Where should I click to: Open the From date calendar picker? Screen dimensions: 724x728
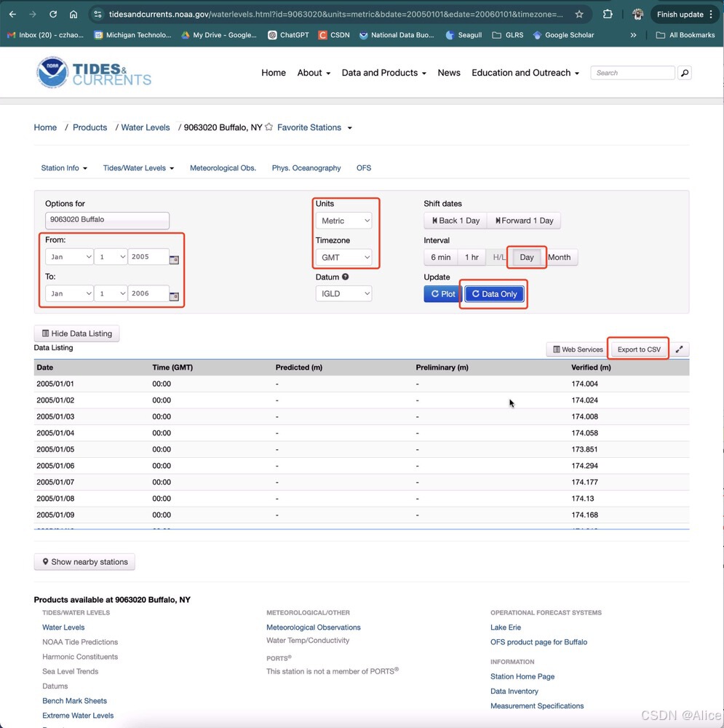coord(174,258)
